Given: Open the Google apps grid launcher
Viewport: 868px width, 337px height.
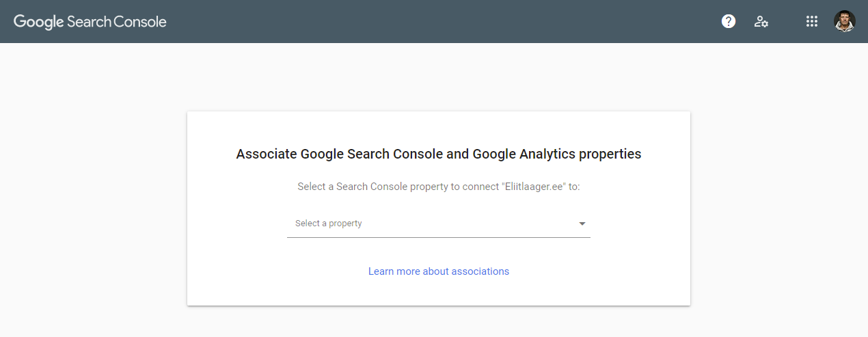Looking at the screenshot, I should point(812,21).
